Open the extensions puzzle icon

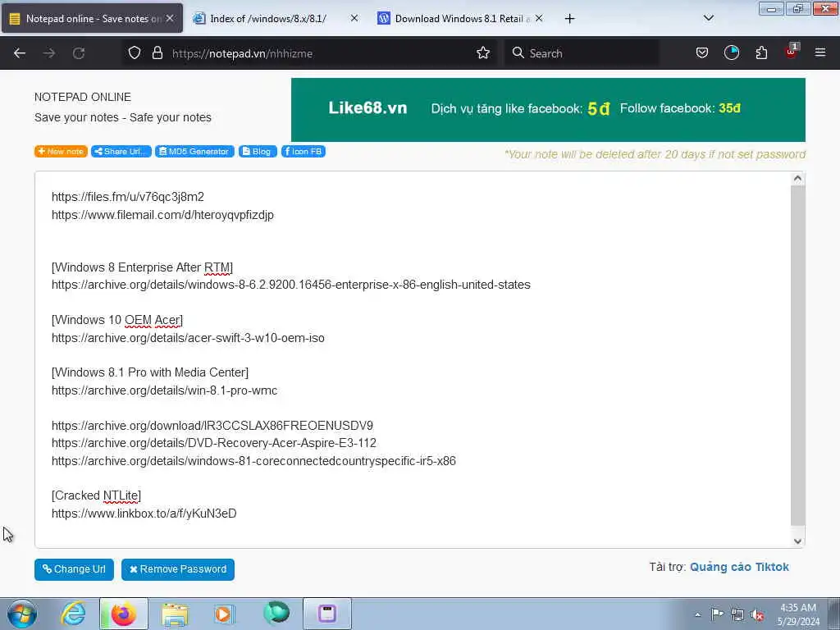pyautogui.click(x=761, y=53)
